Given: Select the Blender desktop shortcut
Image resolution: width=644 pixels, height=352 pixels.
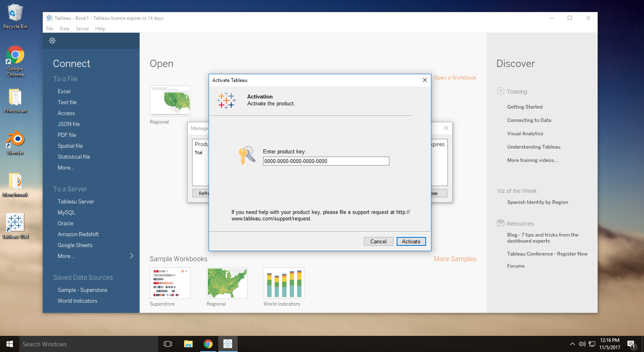Looking at the screenshot, I should coord(15,142).
